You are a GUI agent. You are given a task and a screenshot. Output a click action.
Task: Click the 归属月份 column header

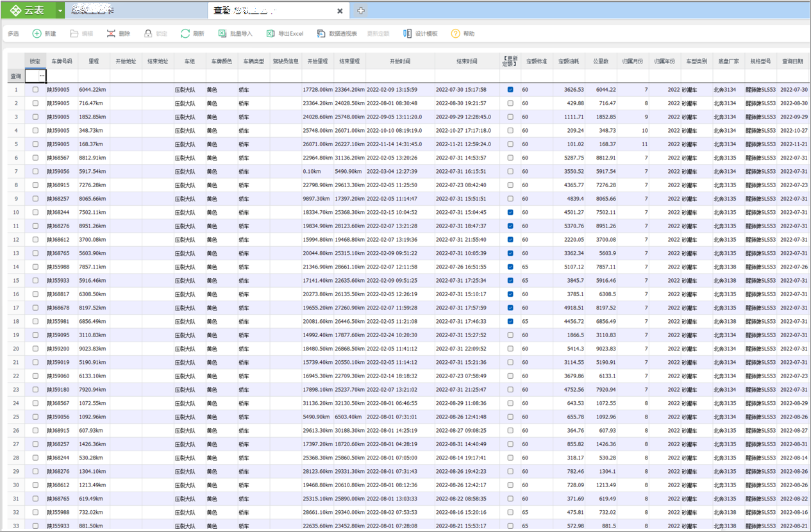tap(633, 62)
